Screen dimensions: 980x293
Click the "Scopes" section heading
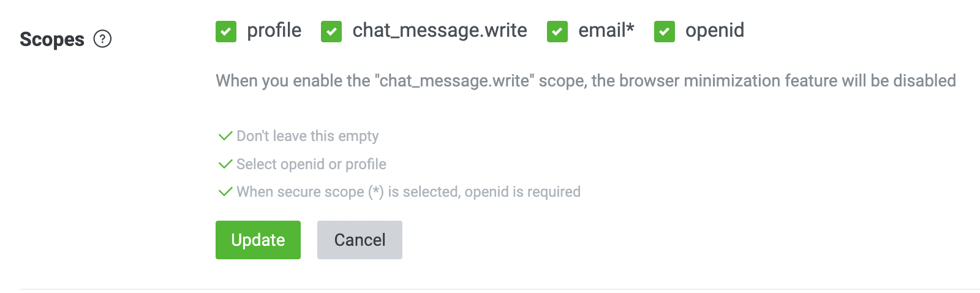52,39
